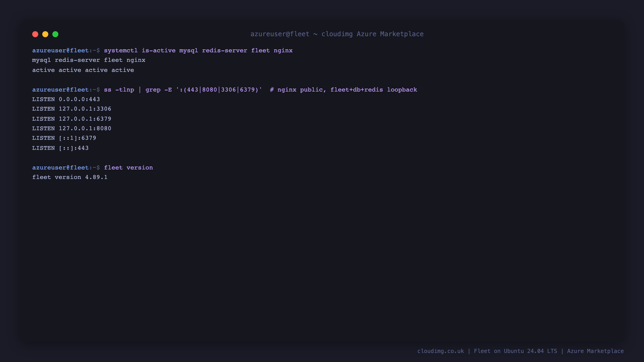
Task: Click the 'LISTEN [::]:443' line
Action: [60, 148]
